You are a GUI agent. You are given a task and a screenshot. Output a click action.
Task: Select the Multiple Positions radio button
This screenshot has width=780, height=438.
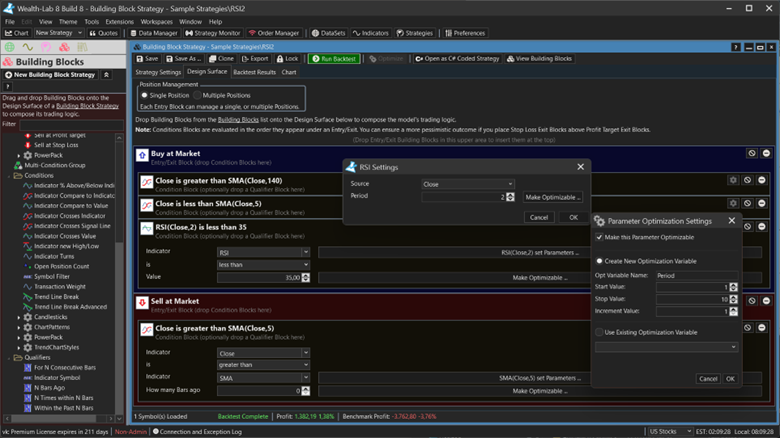coord(196,95)
